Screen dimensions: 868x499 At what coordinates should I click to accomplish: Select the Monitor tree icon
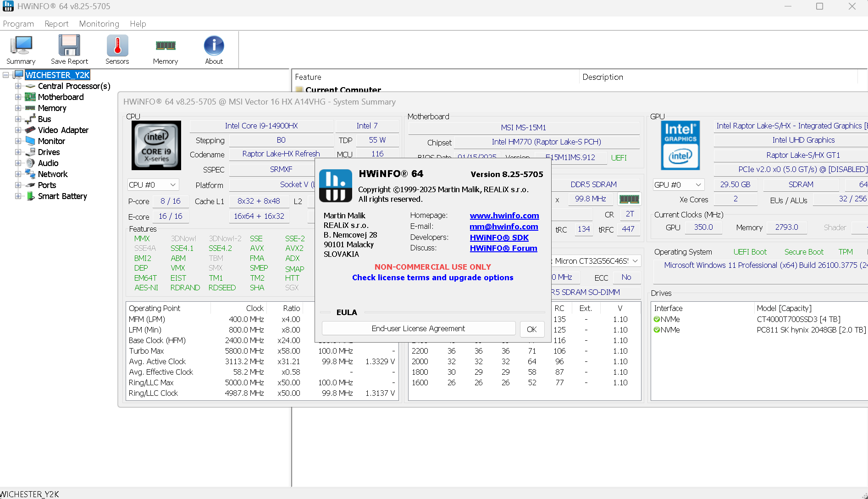point(30,141)
